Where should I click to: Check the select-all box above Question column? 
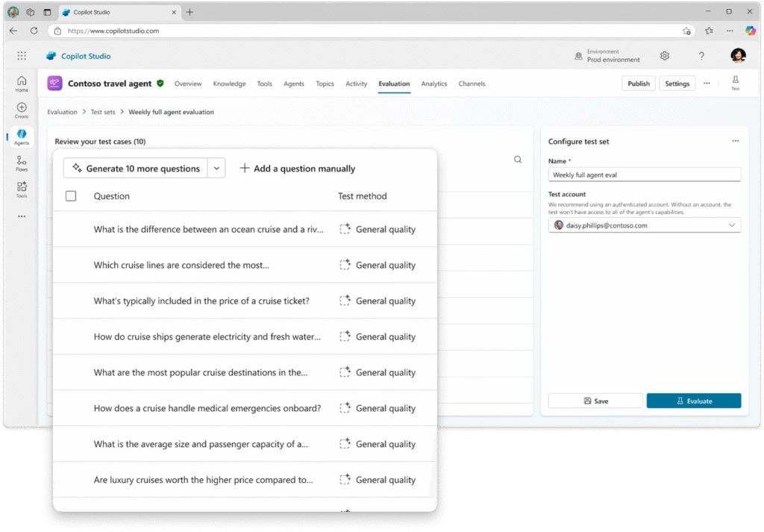(x=71, y=195)
